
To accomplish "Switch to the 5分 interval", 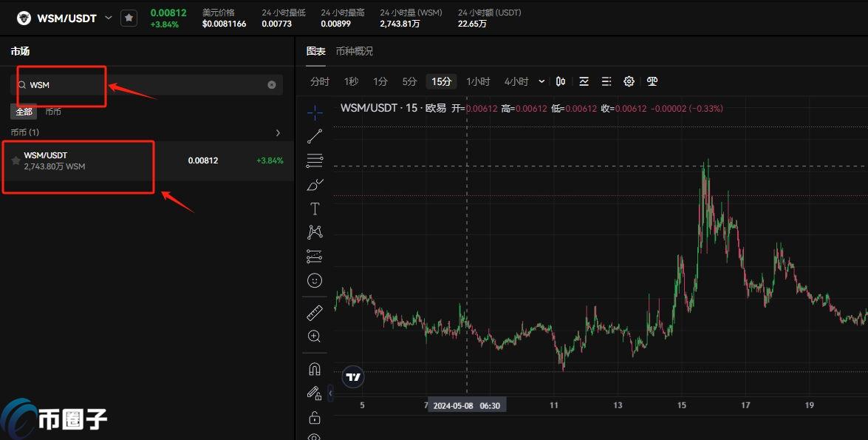I will point(409,81).
